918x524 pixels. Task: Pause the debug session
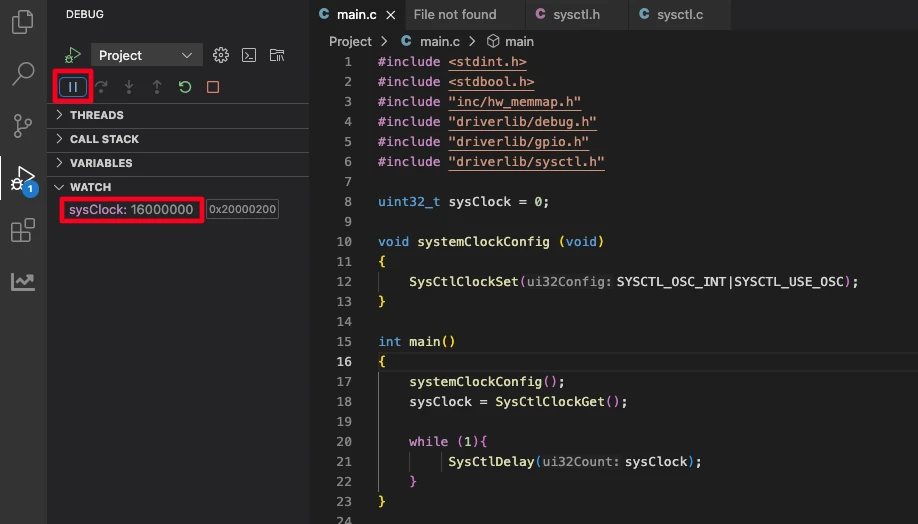pyautogui.click(x=73, y=87)
